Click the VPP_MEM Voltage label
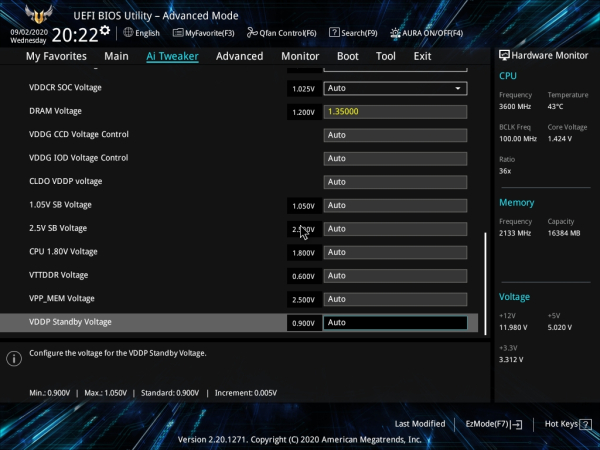 [62, 298]
